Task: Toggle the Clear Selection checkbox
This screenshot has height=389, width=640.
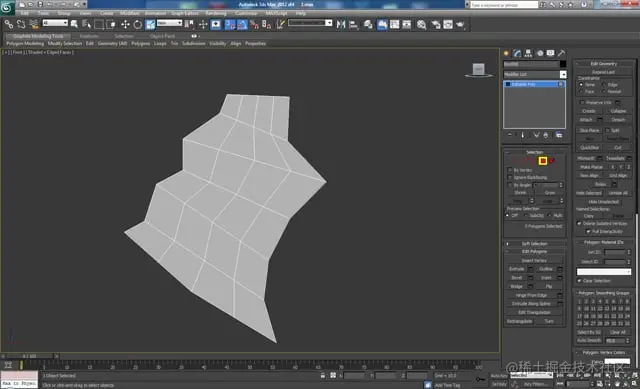Action: (x=579, y=281)
